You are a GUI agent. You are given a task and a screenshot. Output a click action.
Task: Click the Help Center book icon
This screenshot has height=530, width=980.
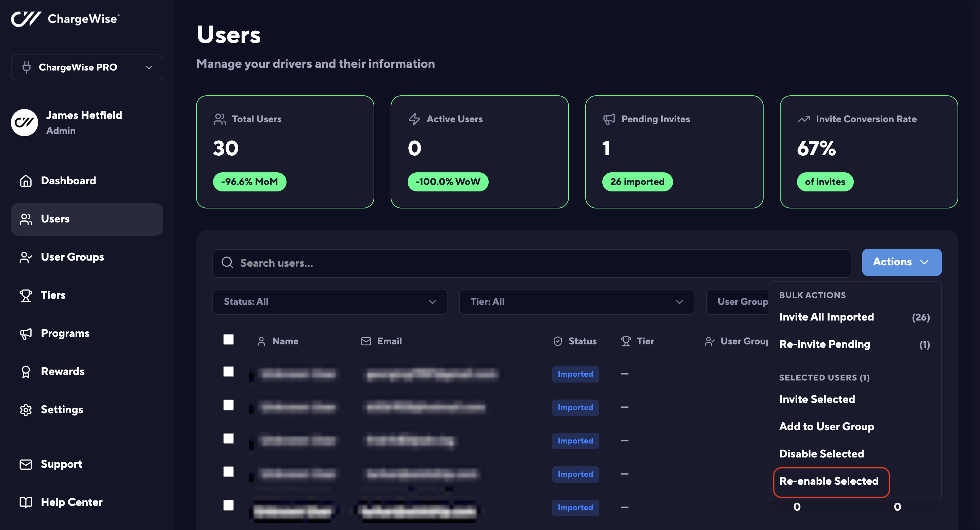(26, 502)
